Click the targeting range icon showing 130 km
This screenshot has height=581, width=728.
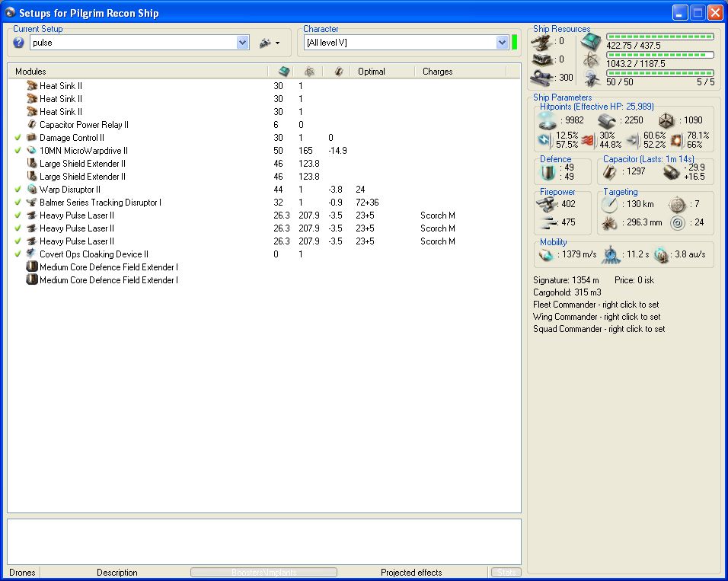click(x=609, y=204)
